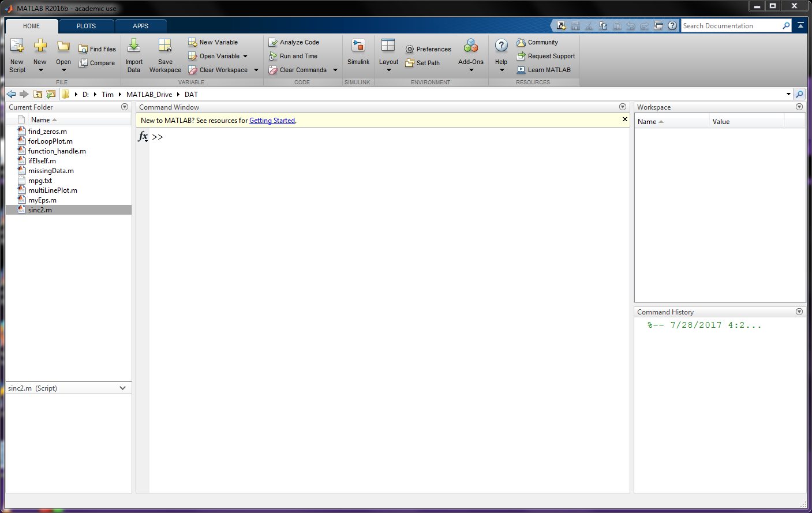Expand the Open Variable dropdown arrow

pyautogui.click(x=245, y=56)
